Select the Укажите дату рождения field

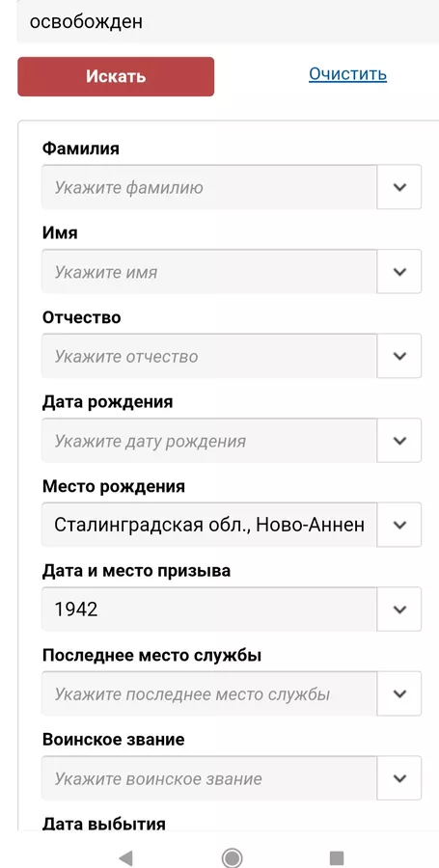point(209,441)
